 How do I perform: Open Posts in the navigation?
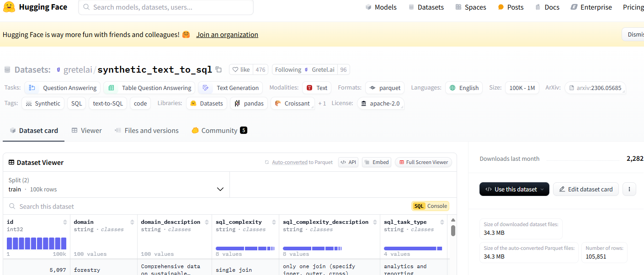(x=511, y=7)
